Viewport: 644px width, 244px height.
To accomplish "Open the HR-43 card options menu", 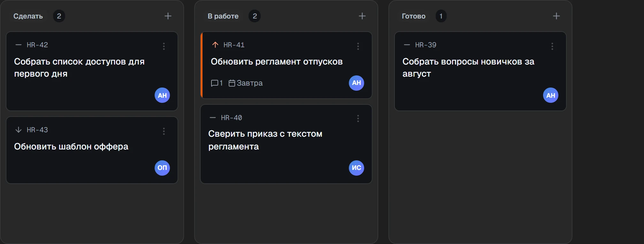I will 164,131.
